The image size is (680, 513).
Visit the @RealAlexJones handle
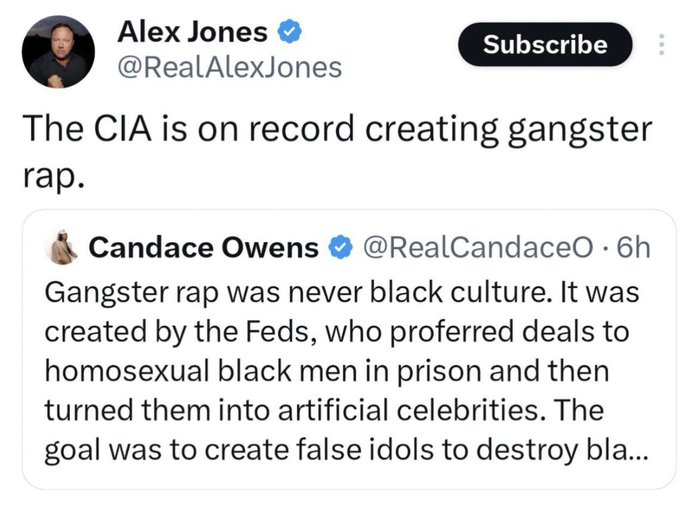[x=229, y=67]
